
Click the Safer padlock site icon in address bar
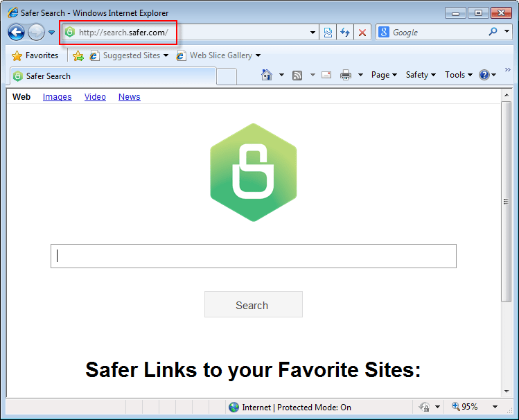[69, 32]
